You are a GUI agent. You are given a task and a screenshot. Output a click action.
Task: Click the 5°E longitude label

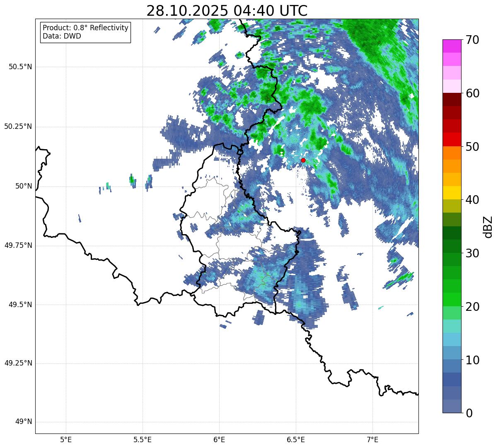point(66,440)
